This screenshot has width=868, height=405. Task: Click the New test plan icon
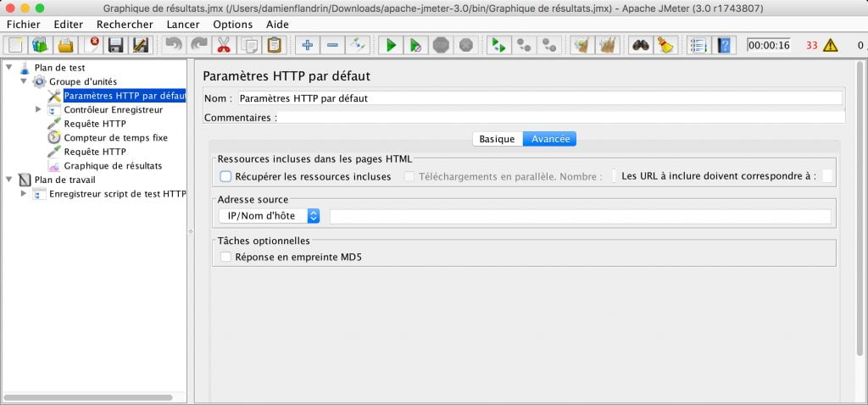coord(15,45)
